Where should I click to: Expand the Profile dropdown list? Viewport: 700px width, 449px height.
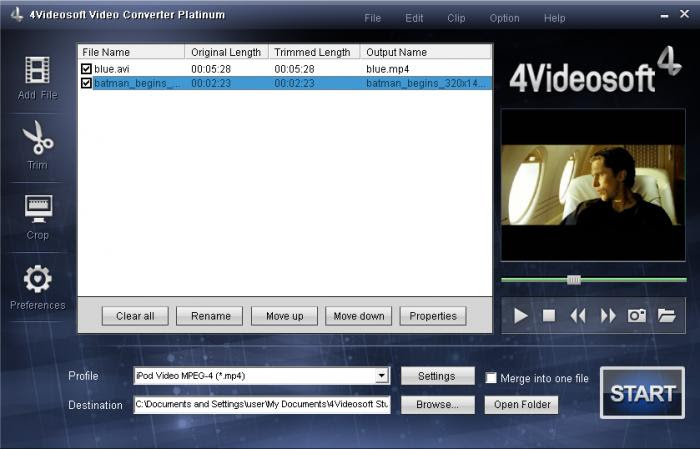click(x=381, y=377)
